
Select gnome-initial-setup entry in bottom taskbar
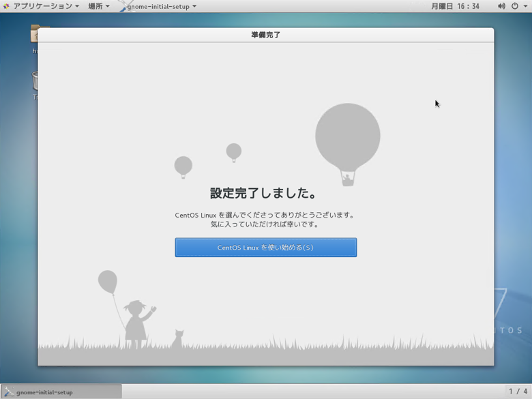[61, 392]
